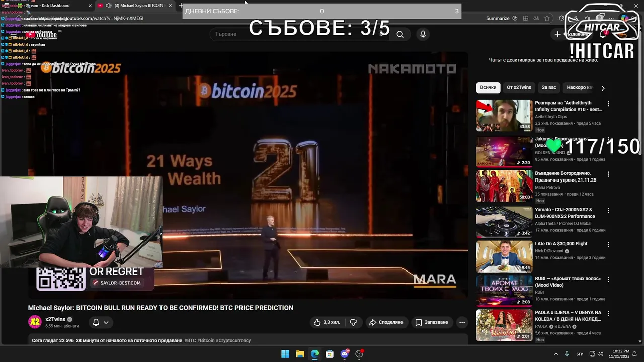Open Windows Start menu
The height and width of the screenshot is (362, 644).
tap(285, 354)
